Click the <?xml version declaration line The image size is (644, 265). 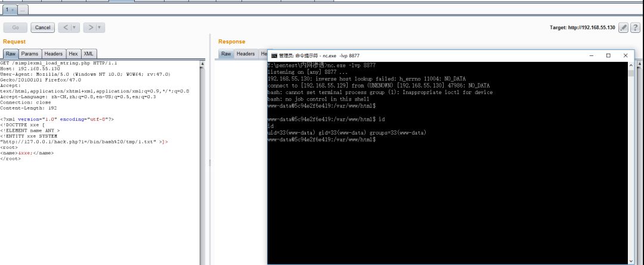pyautogui.click(x=57, y=119)
